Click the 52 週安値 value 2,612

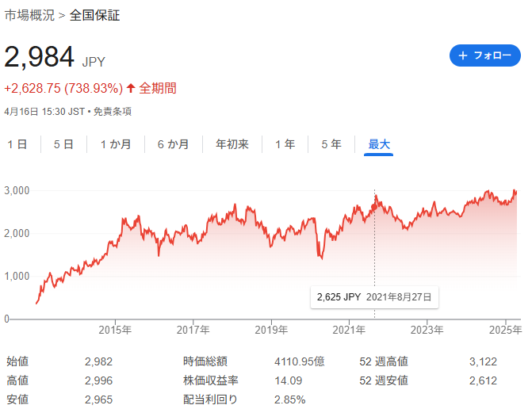click(483, 380)
